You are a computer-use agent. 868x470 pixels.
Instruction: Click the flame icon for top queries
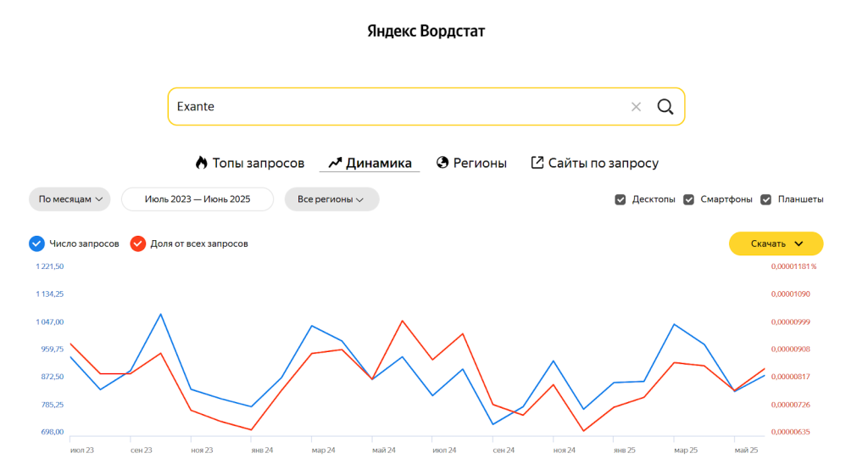coord(201,163)
